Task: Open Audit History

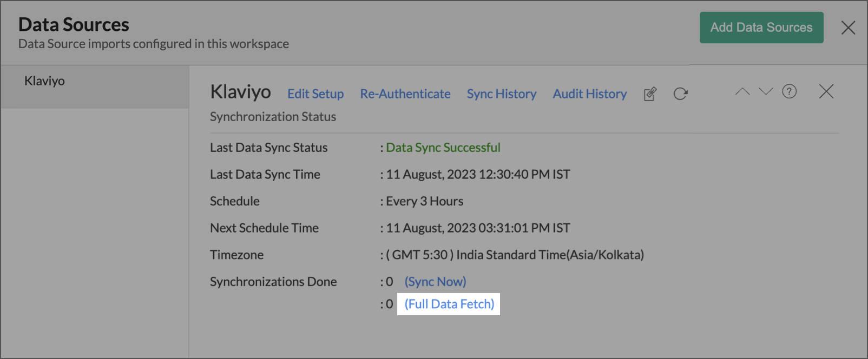Action: 590,94
